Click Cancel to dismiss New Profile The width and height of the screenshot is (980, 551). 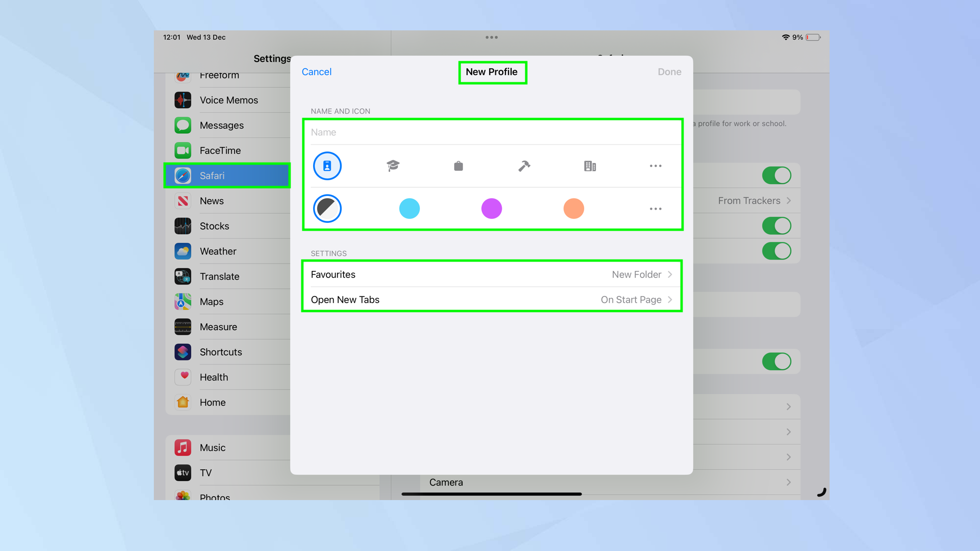(317, 72)
